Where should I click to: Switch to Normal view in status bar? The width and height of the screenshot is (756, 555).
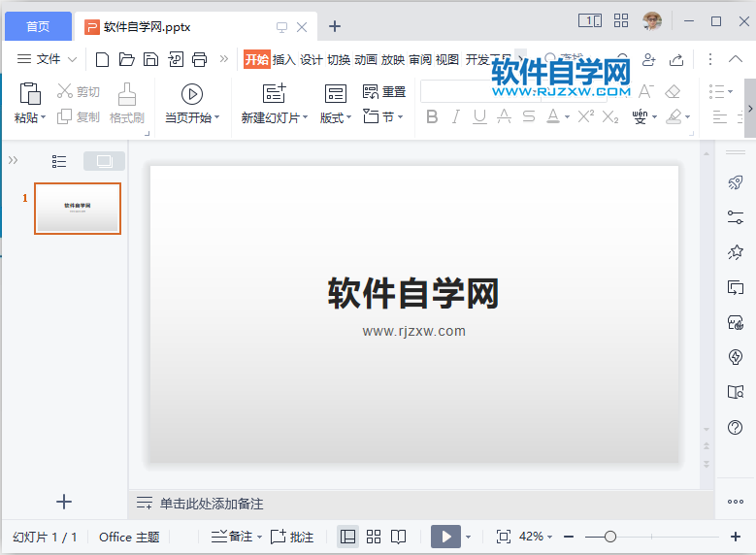347,537
